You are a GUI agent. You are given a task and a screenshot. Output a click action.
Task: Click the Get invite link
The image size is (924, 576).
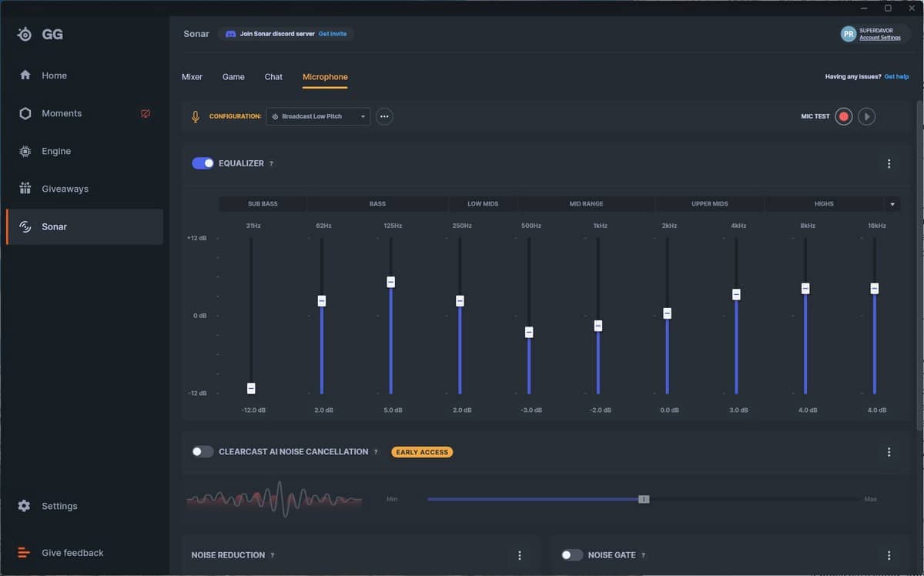coord(333,34)
